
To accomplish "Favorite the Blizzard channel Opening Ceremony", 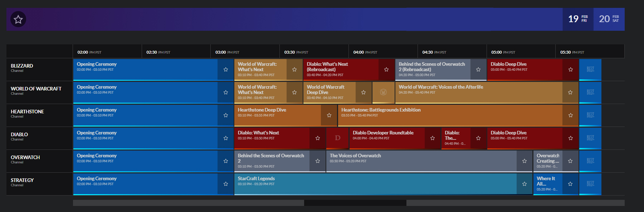I will point(226,69).
